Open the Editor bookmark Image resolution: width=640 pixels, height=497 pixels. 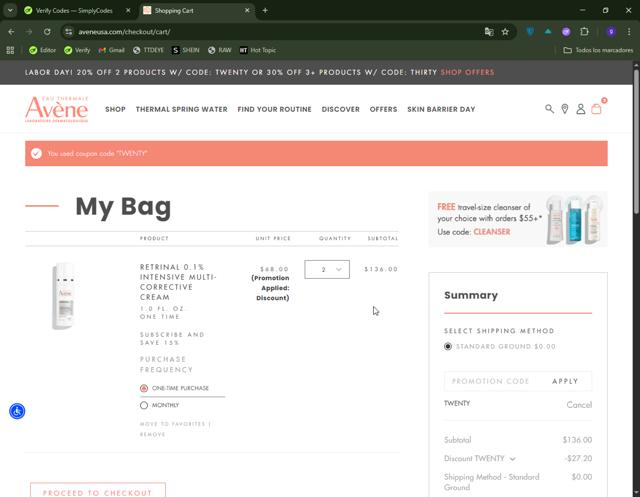coord(42,50)
